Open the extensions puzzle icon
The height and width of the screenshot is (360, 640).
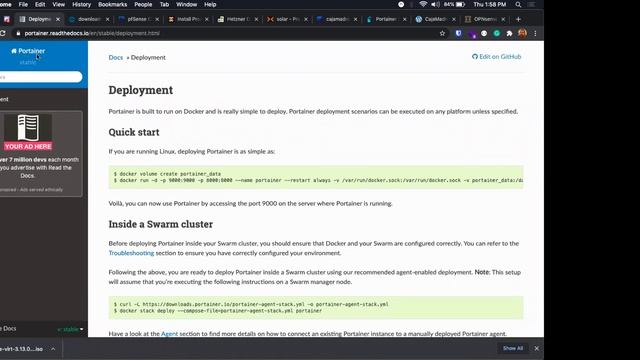click(x=509, y=33)
